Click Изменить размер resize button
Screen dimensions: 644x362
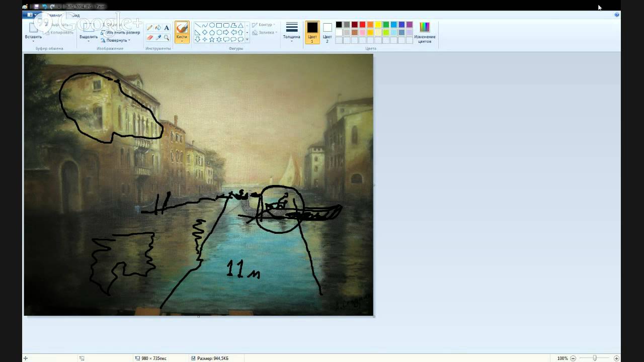(120, 33)
